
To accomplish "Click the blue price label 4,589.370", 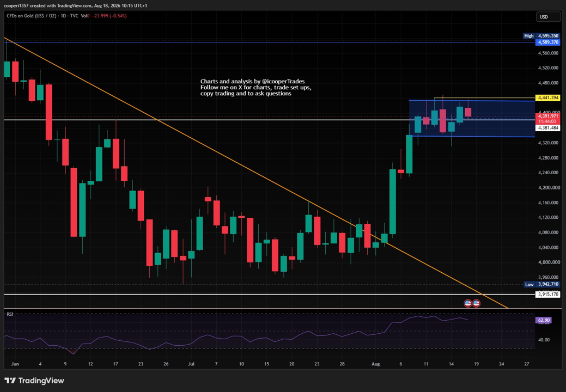I will pos(548,42).
